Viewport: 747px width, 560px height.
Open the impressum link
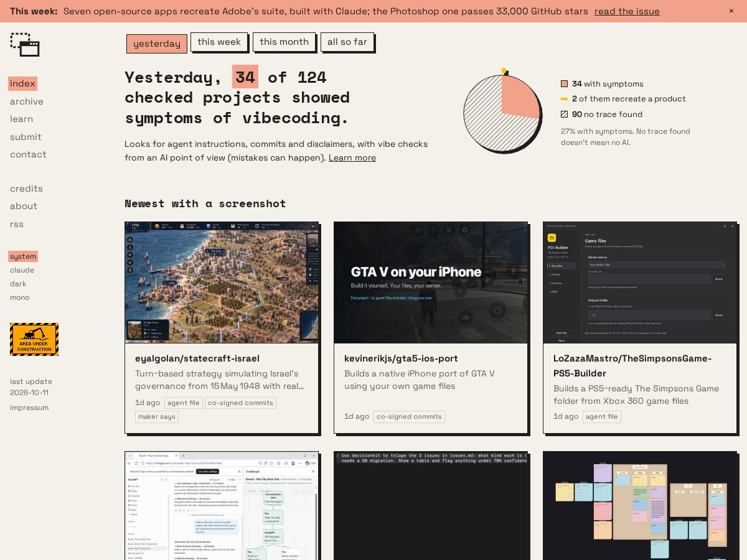click(29, 408)
